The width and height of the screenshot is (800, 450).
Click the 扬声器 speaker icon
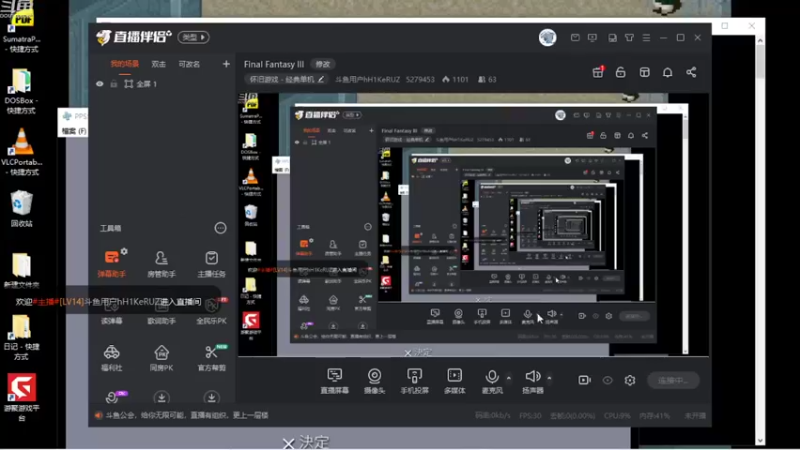pos(533,377)
